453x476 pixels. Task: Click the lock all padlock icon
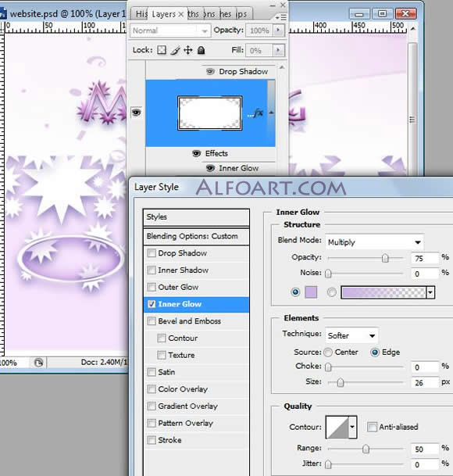pyautogui.click(x=201, y=50)
